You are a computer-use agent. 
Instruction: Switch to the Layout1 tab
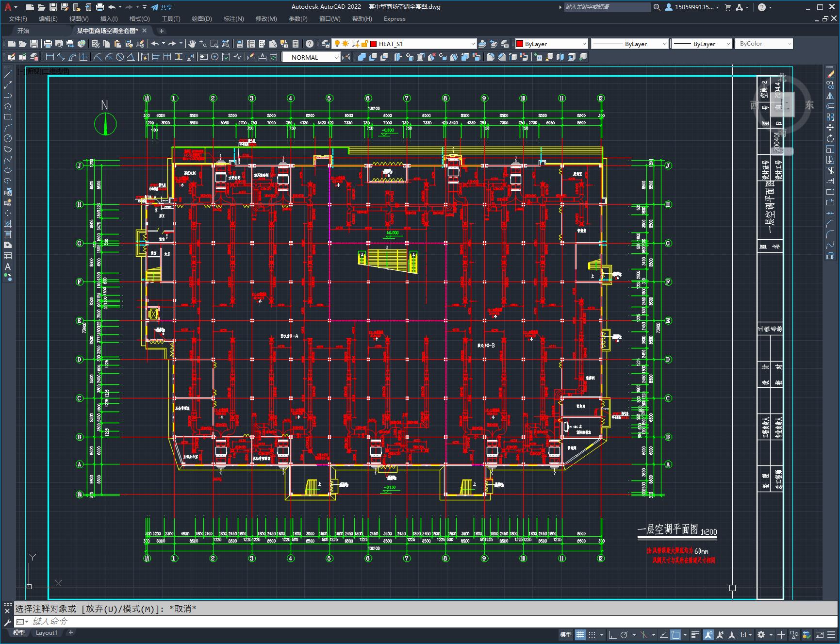coord(47,633)
